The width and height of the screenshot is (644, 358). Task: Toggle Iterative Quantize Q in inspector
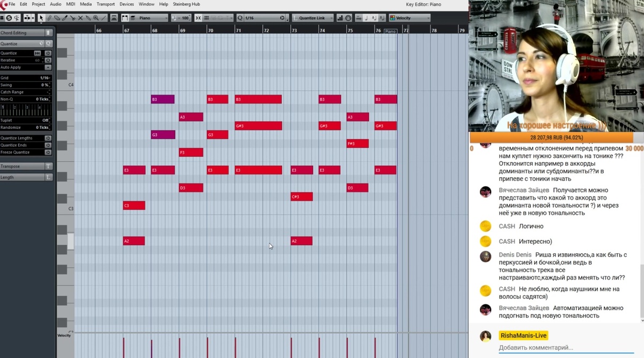(x=48, y=60)
